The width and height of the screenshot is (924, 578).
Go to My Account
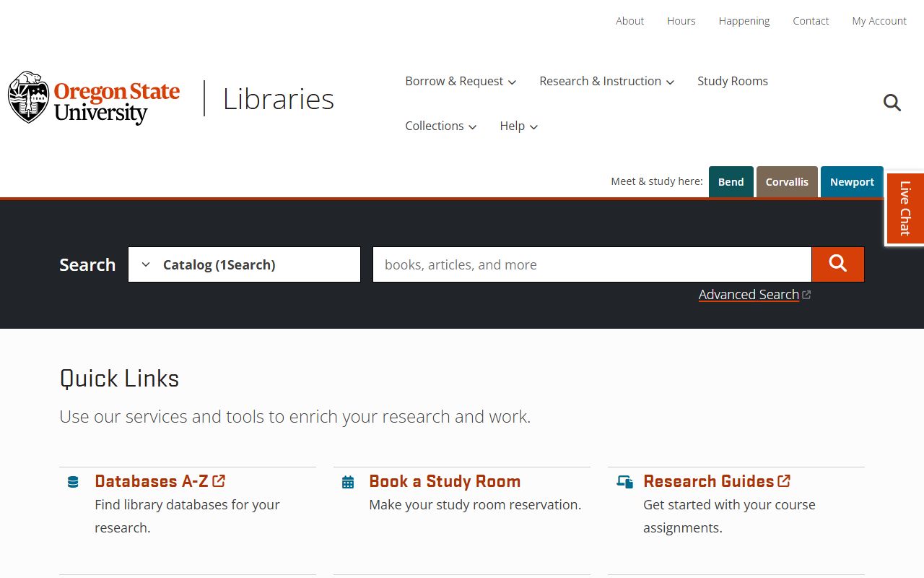click(879, 21)
